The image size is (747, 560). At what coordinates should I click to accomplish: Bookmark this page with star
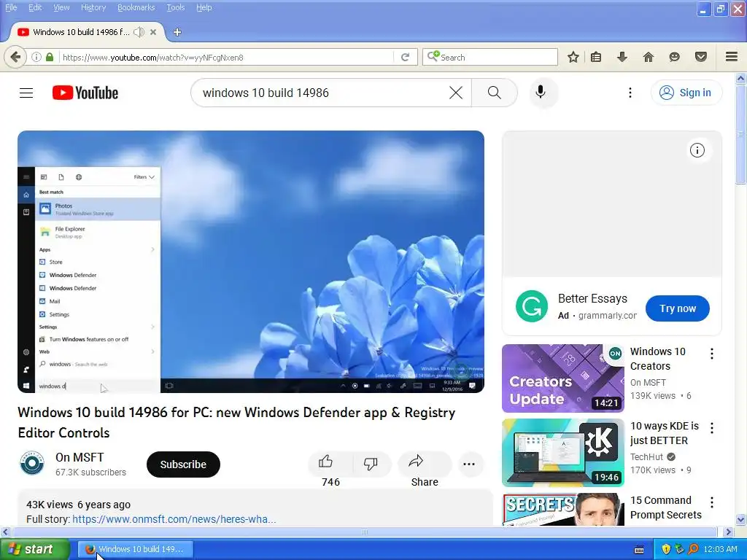pyautogui.click(x=573, y=57)
